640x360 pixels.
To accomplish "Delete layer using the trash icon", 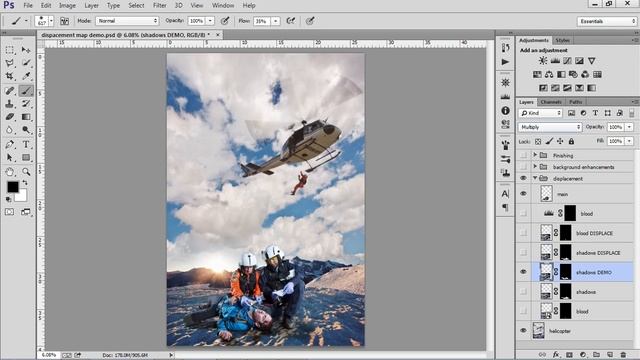I will [623, 355].
